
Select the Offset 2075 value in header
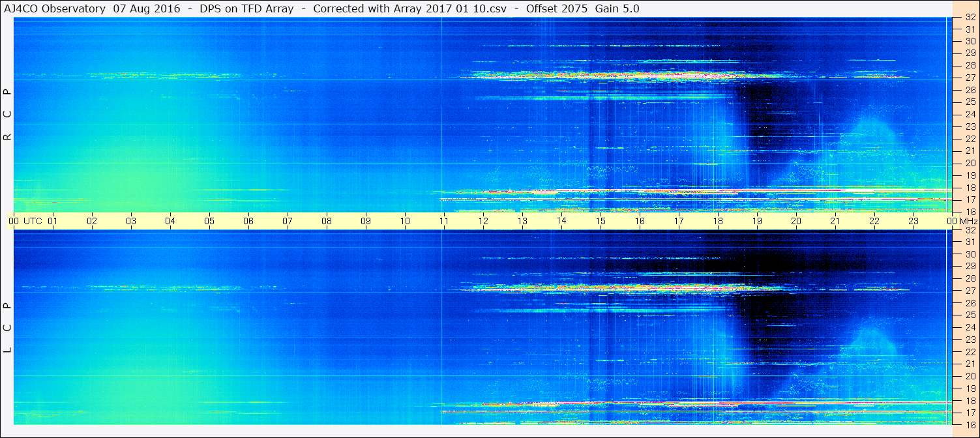(x=556, y=8)
